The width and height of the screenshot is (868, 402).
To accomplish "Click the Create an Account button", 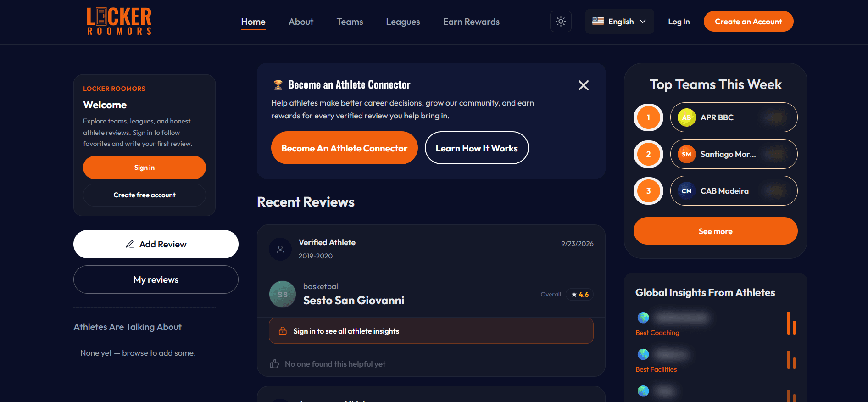I will pyautogui.click(x=748, y=22).
